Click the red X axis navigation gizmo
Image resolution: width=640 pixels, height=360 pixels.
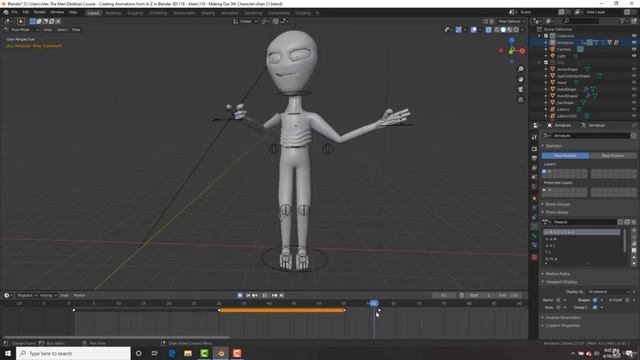tap(522, 51)
